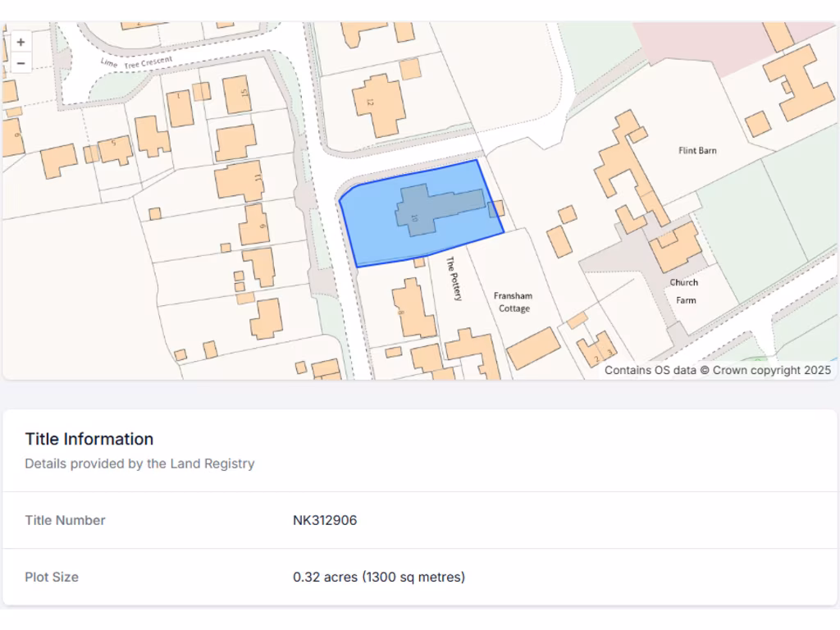Image resolution: width=840 pixels, height=630 pixels.
Task: Select the title number NK312906
Action: pos(325,520)
